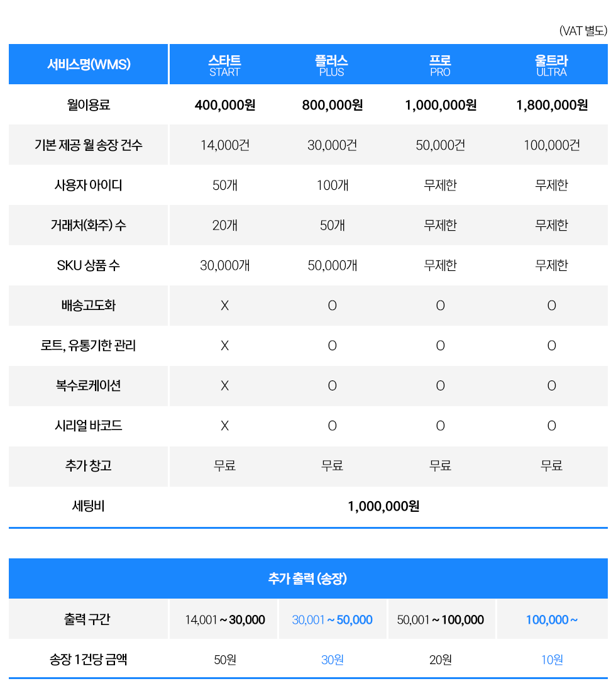The image size is (616, 686).
Task: Click the SKU 상품 수 row label
Action: point(89,265)
